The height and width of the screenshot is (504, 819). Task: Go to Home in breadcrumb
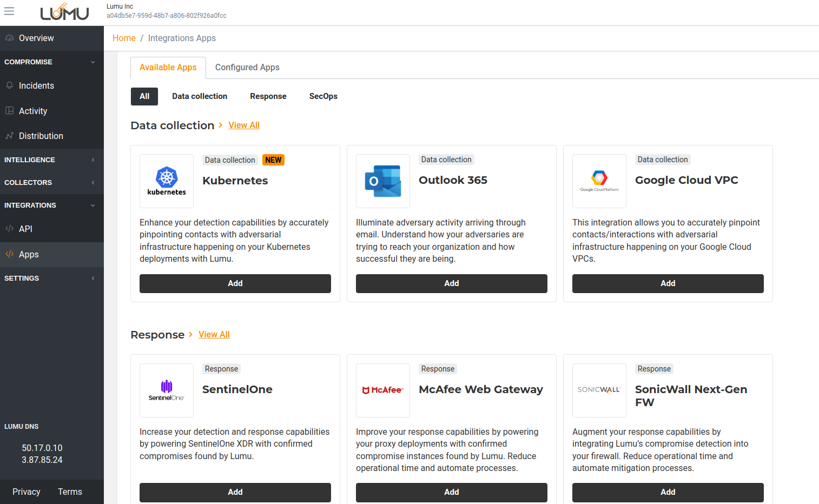124,38
